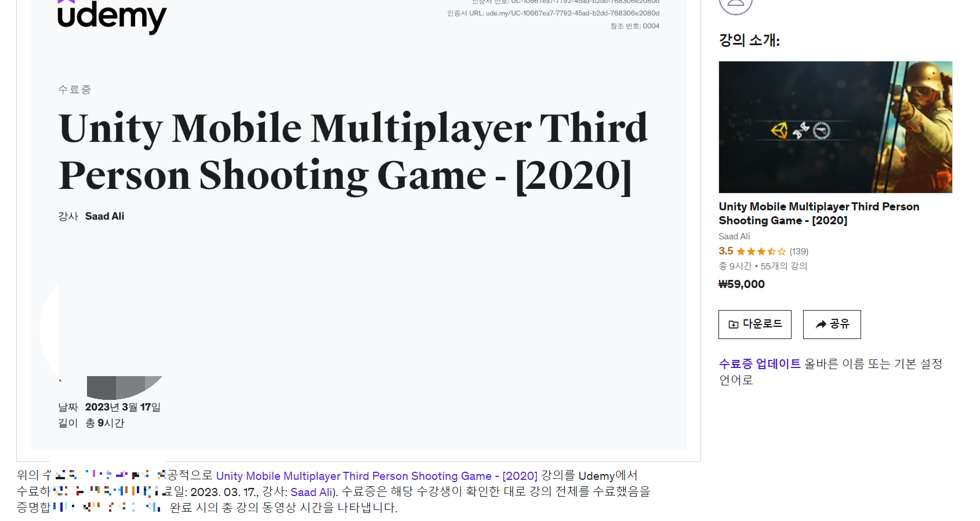Click the user profile avatar icon
The height and width of the screenshot is (521, 980).
(735, 6)
